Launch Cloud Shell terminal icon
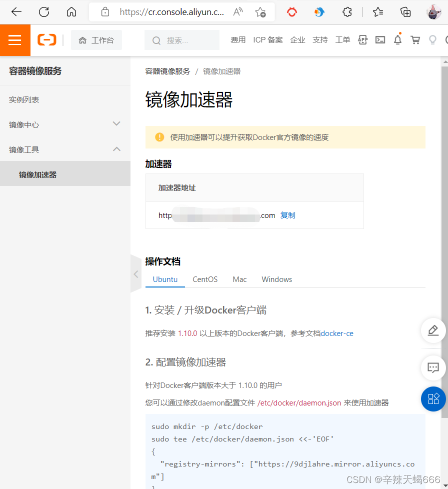 coord(380,40)
